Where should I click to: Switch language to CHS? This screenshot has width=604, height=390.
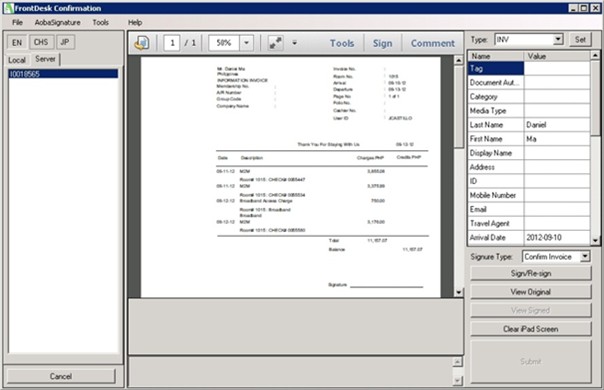pos(41,42)
